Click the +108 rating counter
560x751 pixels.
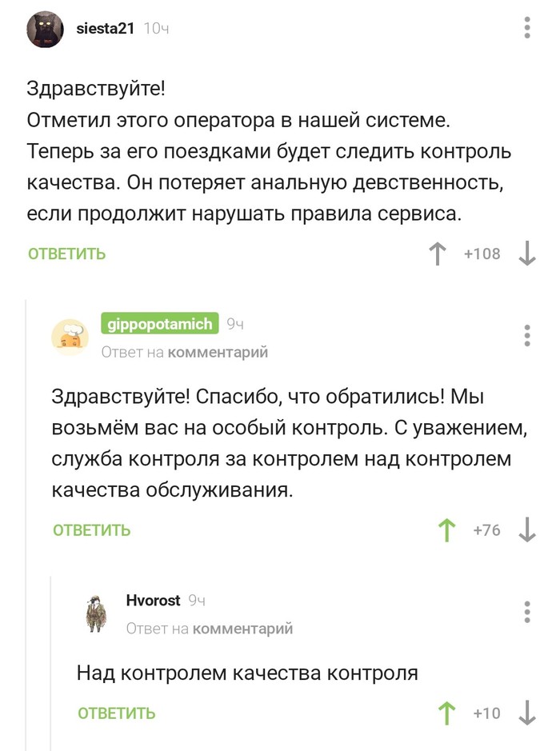click(x=481, y=253)
